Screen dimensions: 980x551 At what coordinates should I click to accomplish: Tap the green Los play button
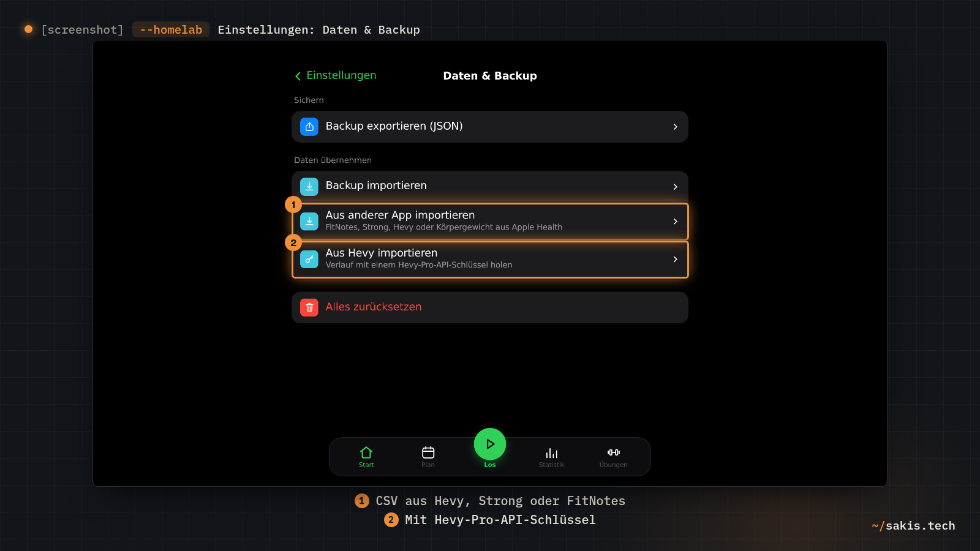[490, 444]
